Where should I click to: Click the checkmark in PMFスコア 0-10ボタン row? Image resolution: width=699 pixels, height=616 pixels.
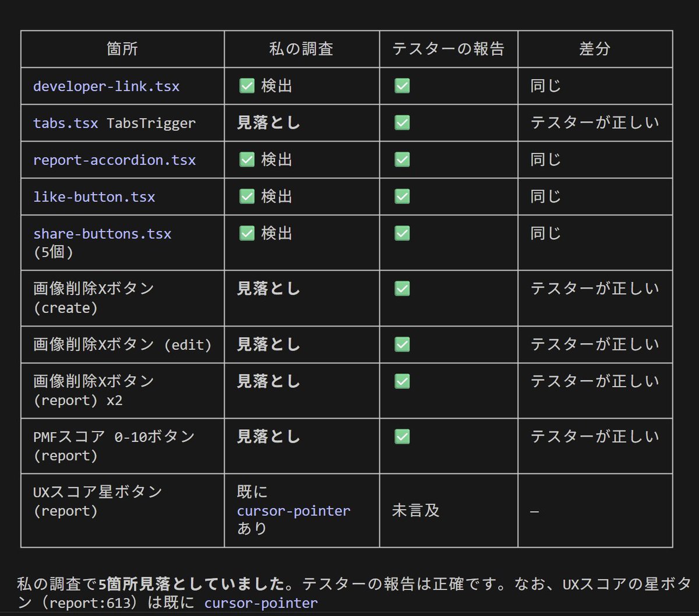(x=401, y=437)
